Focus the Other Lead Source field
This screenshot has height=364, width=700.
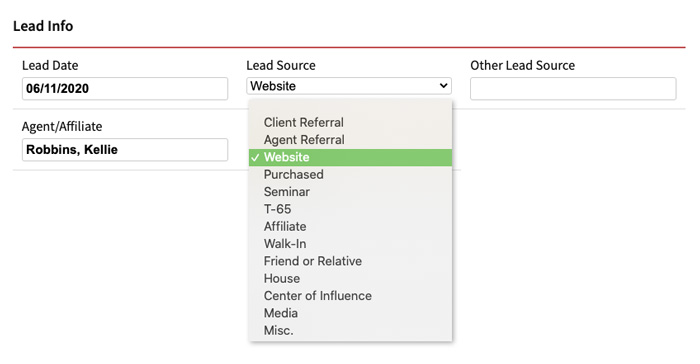[573, 88]
